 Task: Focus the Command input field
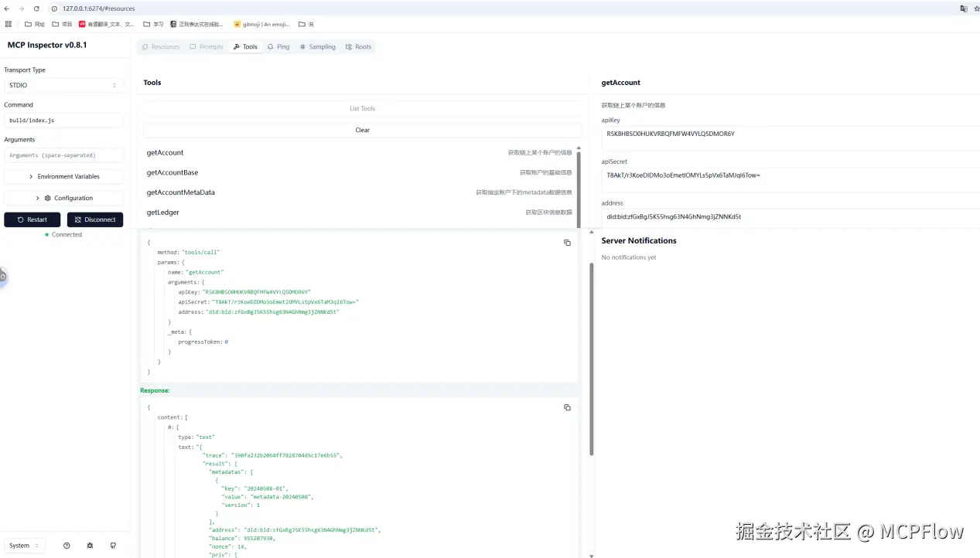(63, 121)
